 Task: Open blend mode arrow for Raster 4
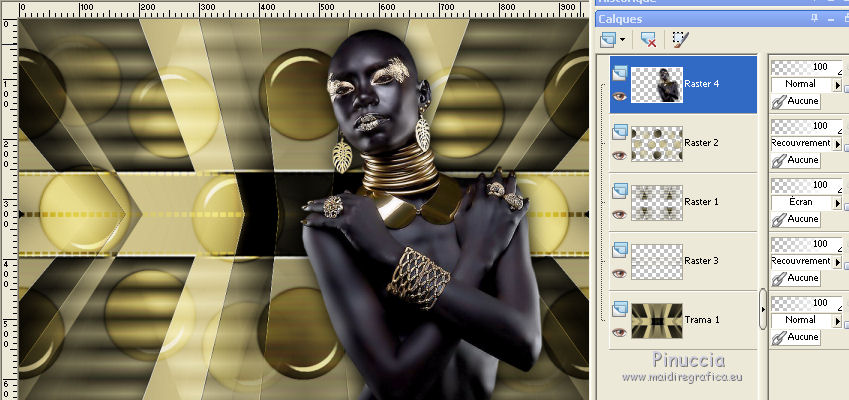(x=837, y=85)
